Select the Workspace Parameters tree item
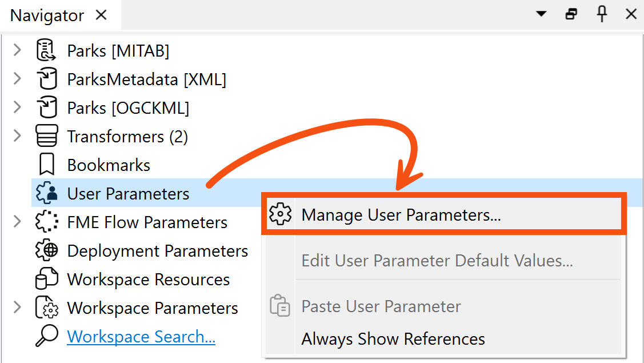644x363 pixels. pyautogui.click(x=153, y=308)
